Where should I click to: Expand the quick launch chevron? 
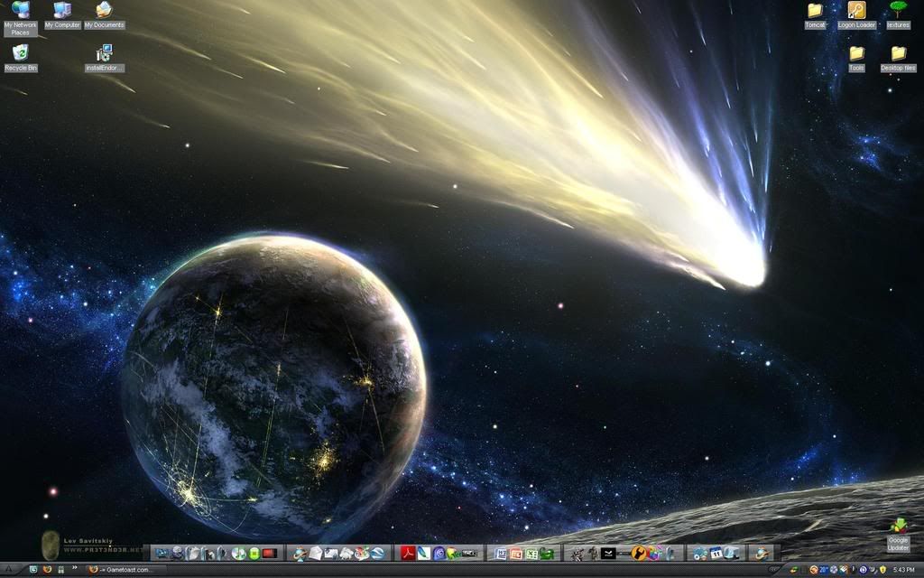coord(75,567)
